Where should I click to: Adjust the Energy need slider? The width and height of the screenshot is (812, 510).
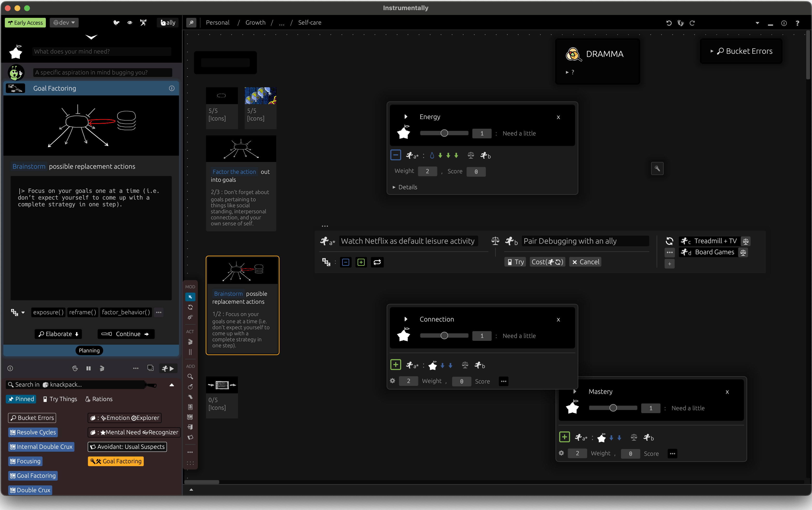(444, 133)
